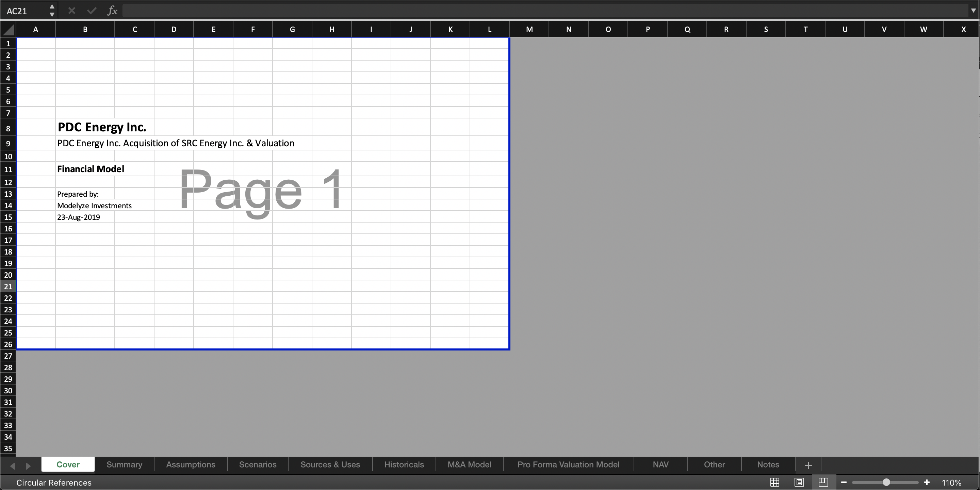Viewport: 980px width, 490px height.
Task: Select row 21 header
Action: click(x=8, y=287)
